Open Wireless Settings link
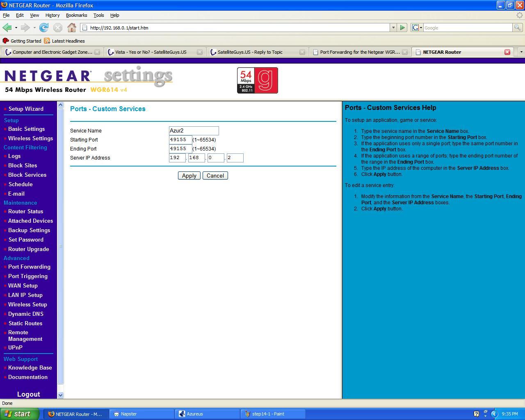This screenshot has height=420, width=525. click(x=30, y=138)
